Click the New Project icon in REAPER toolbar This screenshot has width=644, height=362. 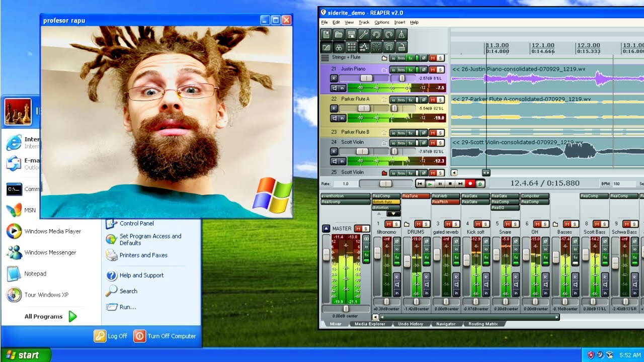(x=326, y=34)
